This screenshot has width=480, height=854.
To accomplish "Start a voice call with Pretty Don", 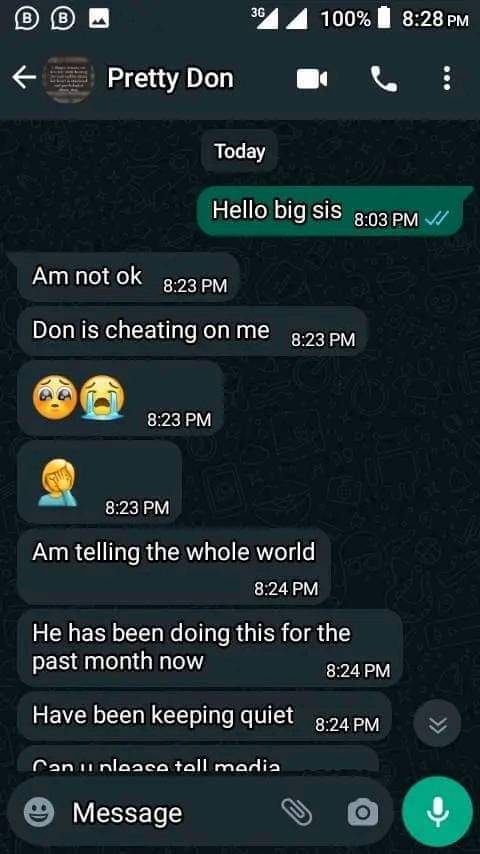I will [384, 80].
